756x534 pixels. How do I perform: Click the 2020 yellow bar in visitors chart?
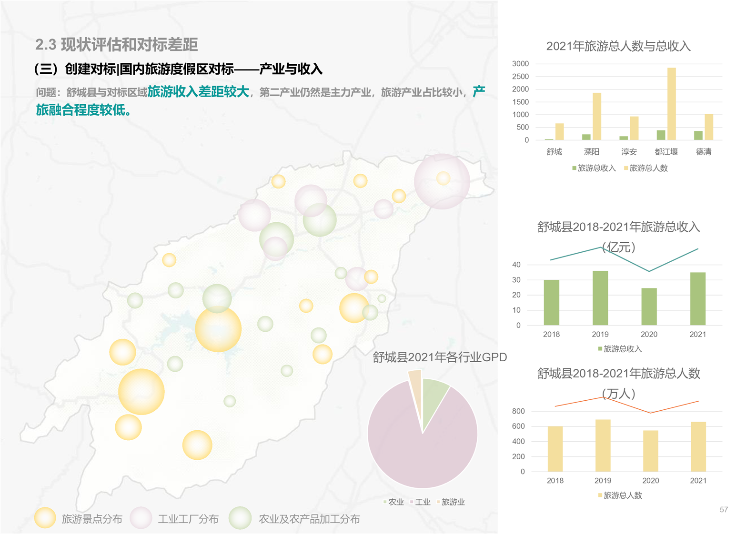point(650,451)
